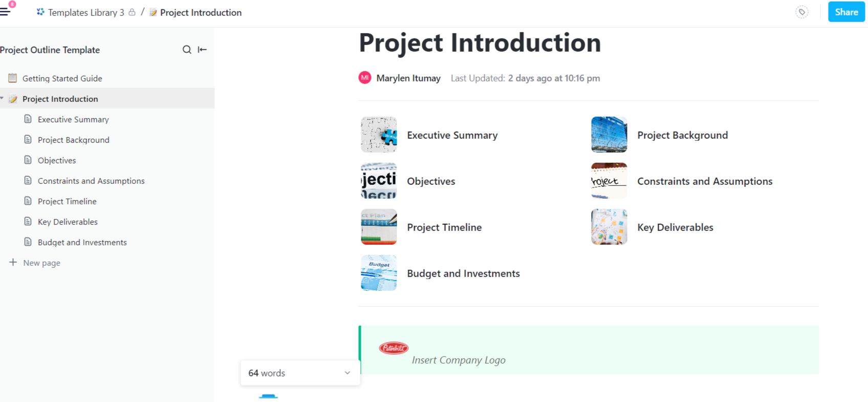
Task: Create a new page with the plus option
Action: (x=34, y=262)
